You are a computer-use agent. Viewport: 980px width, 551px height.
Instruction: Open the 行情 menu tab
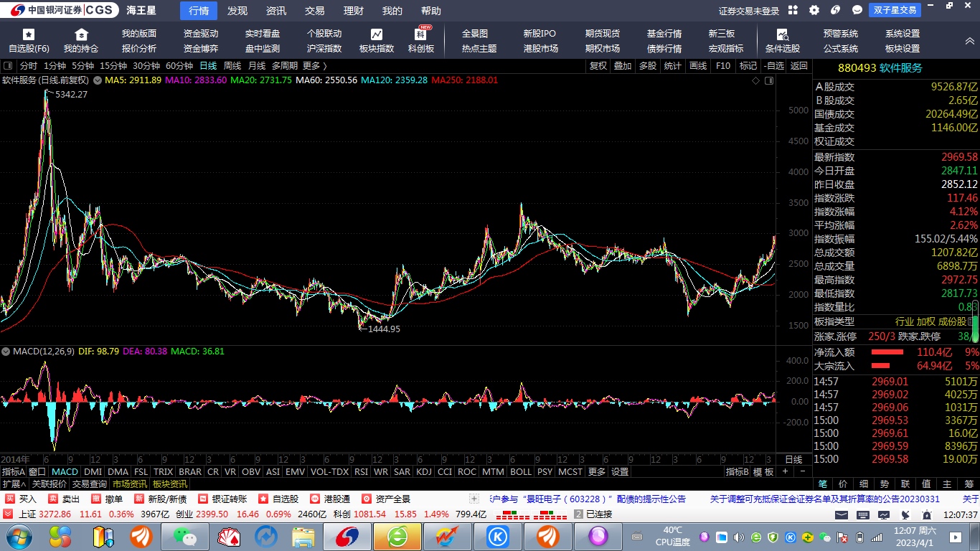click(199, 11)
